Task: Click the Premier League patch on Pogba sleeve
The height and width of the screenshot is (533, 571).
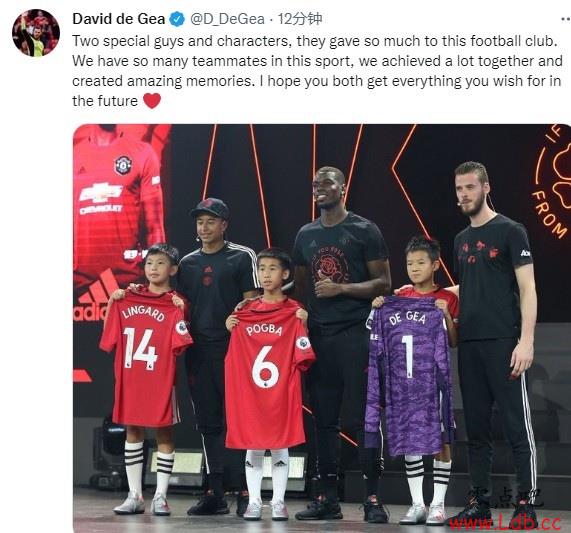Action: tap(303, 343)
